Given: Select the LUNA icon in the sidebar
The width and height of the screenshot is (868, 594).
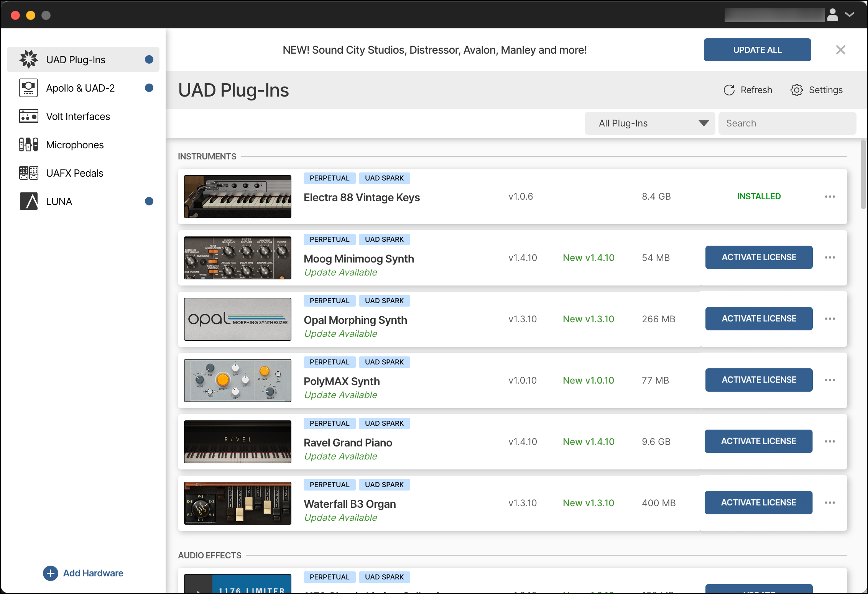Looking at the screenshot, I should pyautogui.click(x=28, y=201).
